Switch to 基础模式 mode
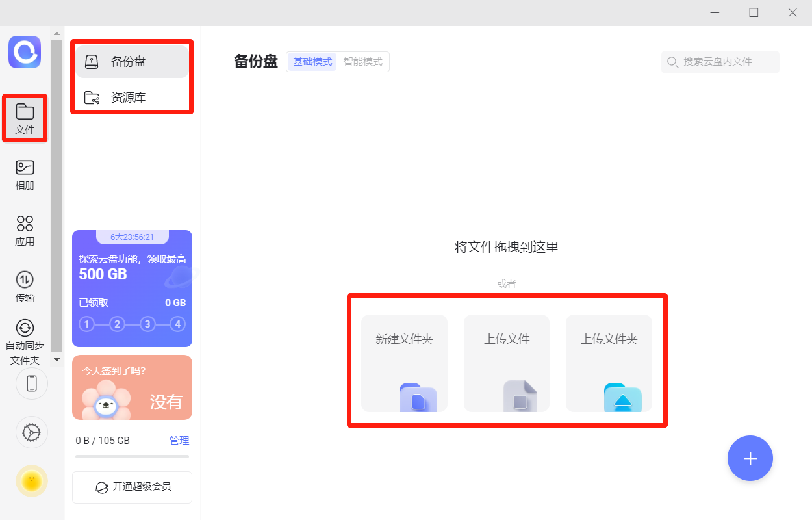Screen dimensions: 812x520 312,62
